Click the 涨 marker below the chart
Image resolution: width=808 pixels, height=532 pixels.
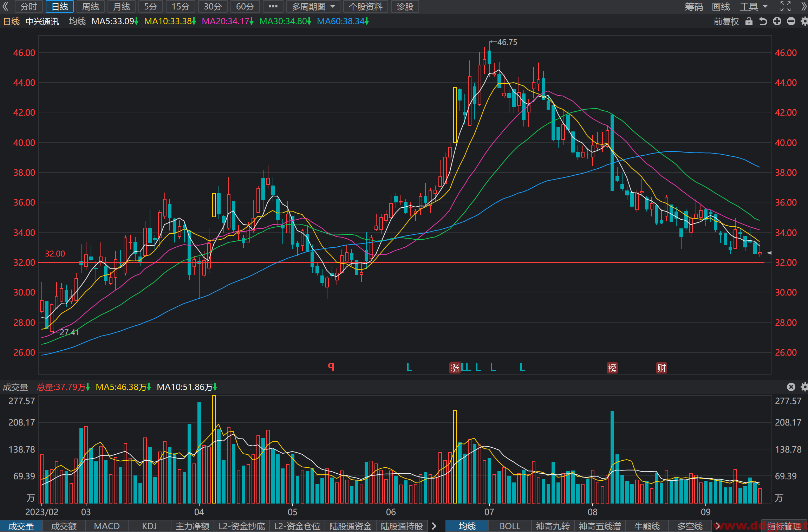[455, 368]
